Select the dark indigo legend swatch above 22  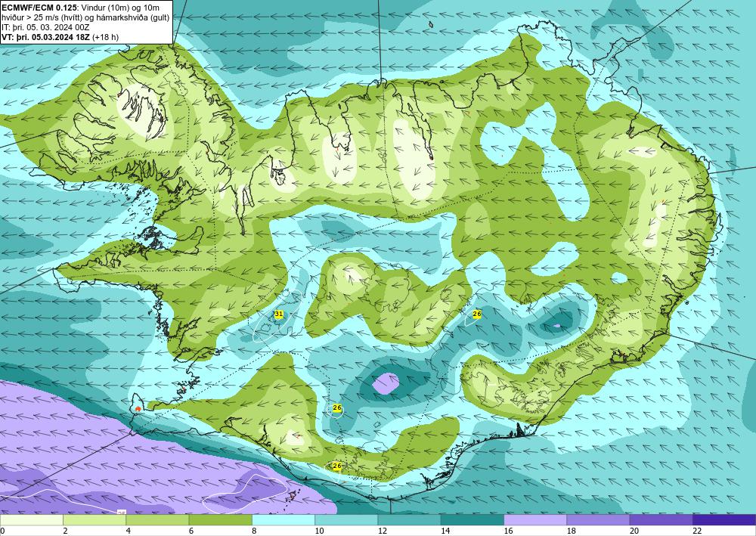[x=724, y=519]
